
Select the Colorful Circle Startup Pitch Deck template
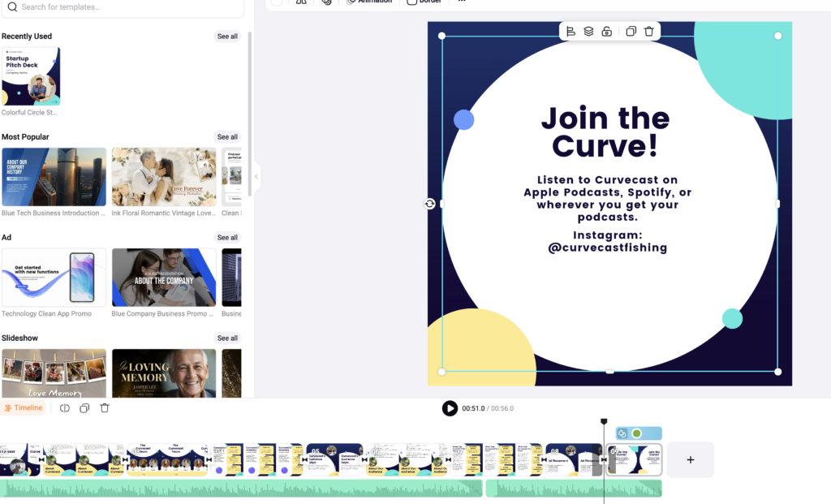(31, 76)
